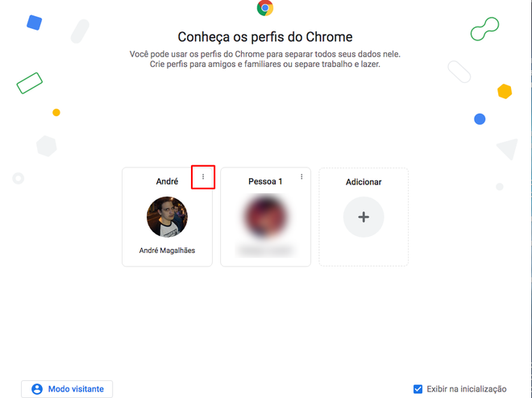Click the André profile name heading
The image size is (532, 398).
coord(167,181)
